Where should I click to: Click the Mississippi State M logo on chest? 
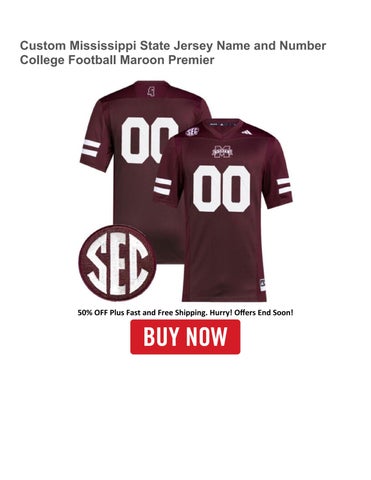222,152
